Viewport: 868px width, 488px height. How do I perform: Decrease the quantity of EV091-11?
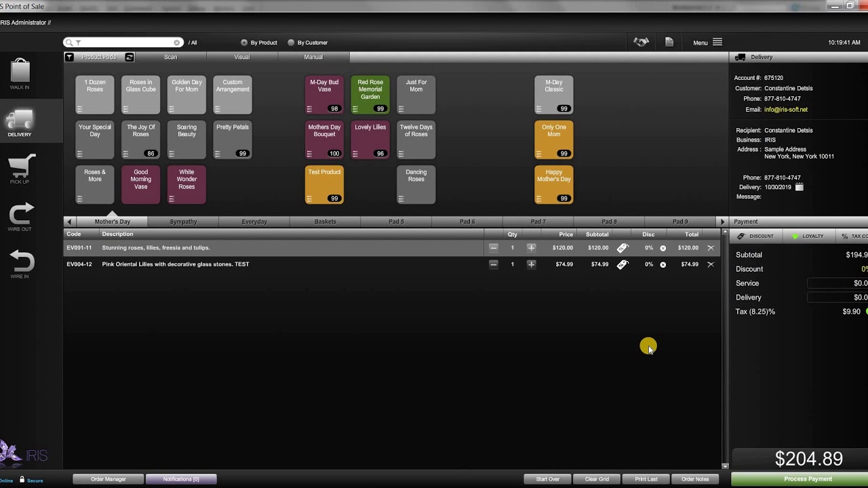[x=494, y=248]
